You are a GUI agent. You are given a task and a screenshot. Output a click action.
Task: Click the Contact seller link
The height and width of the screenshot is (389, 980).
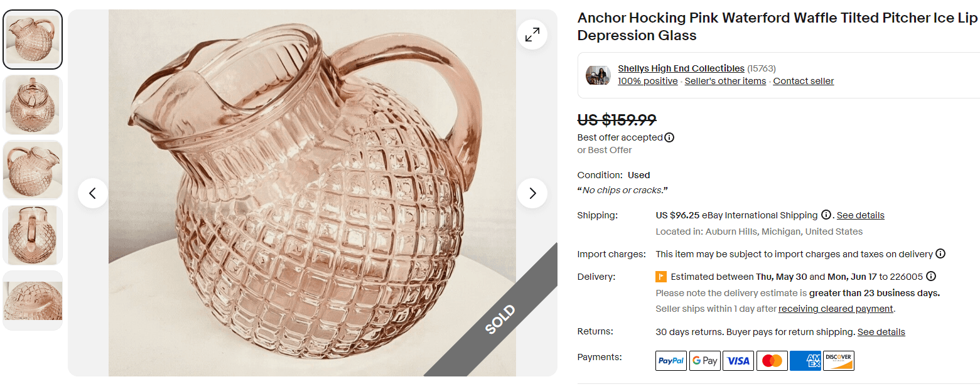point(803,80)
